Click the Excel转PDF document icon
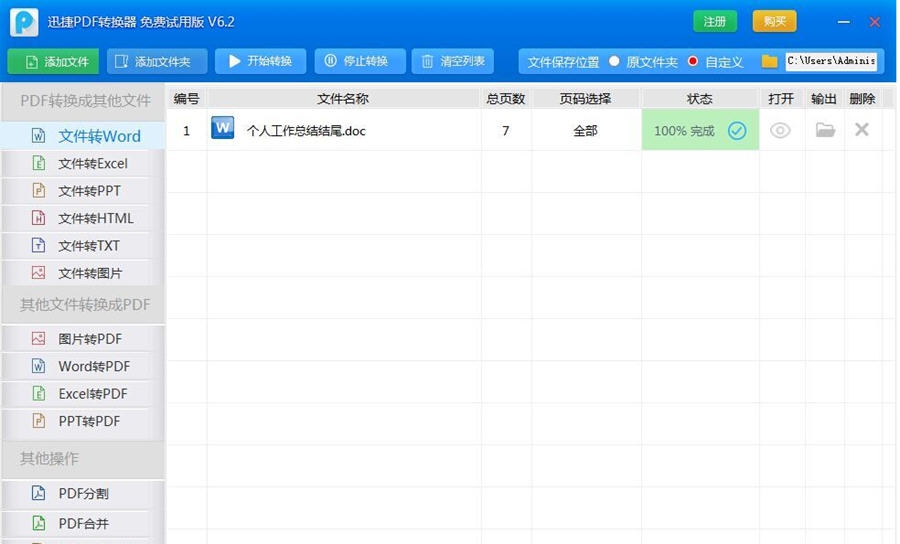 [38, 394]
